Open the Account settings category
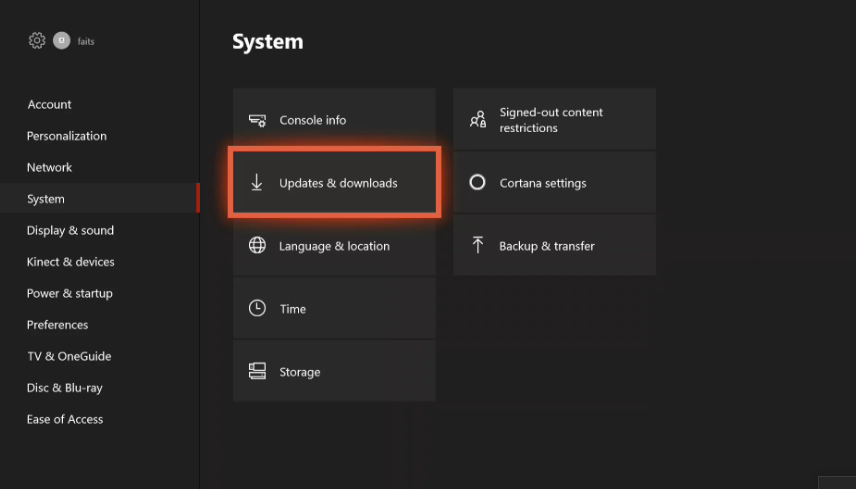This screenshot has height=489, width=856. pyautogui.click(x=50, y=104)
